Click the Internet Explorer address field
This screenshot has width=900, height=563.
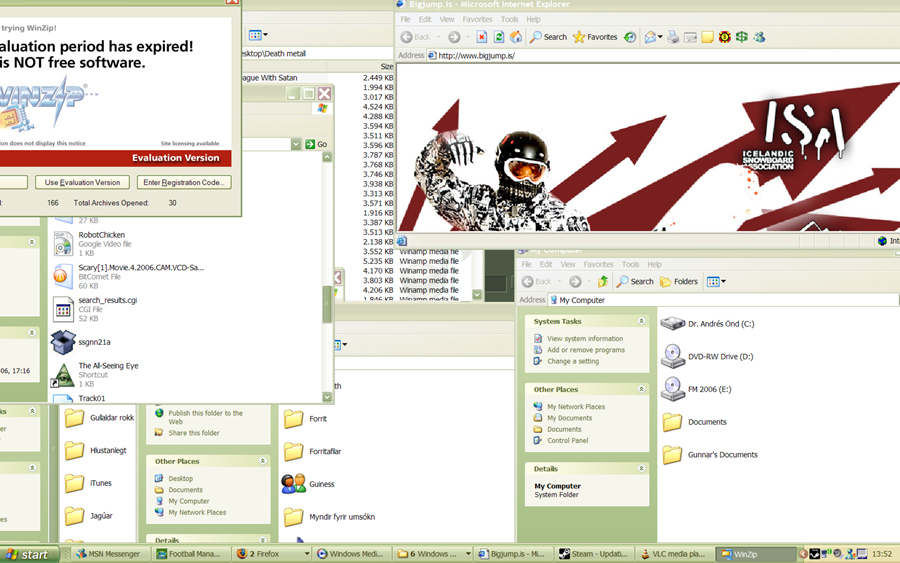[663, 56]
